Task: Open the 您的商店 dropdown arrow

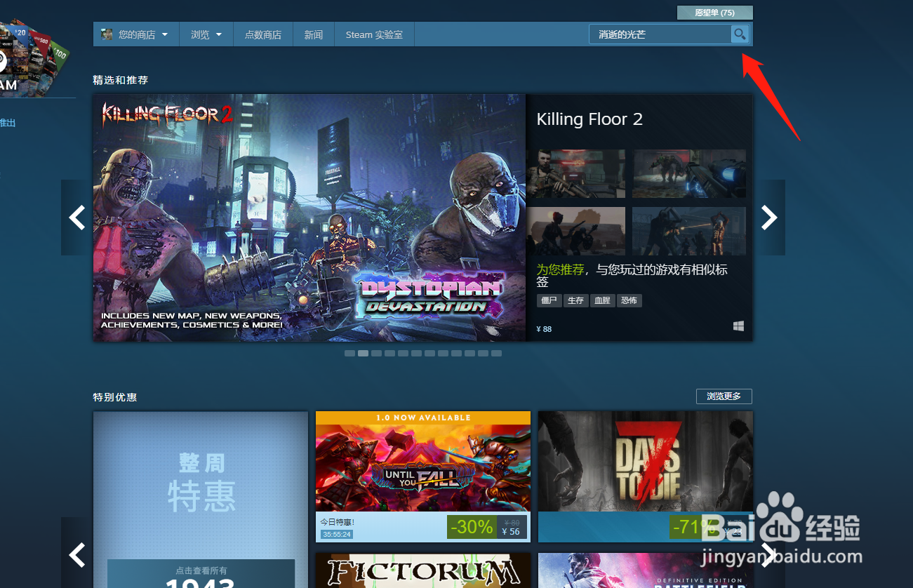Action: pyautogui.click(x=165, y=34)
